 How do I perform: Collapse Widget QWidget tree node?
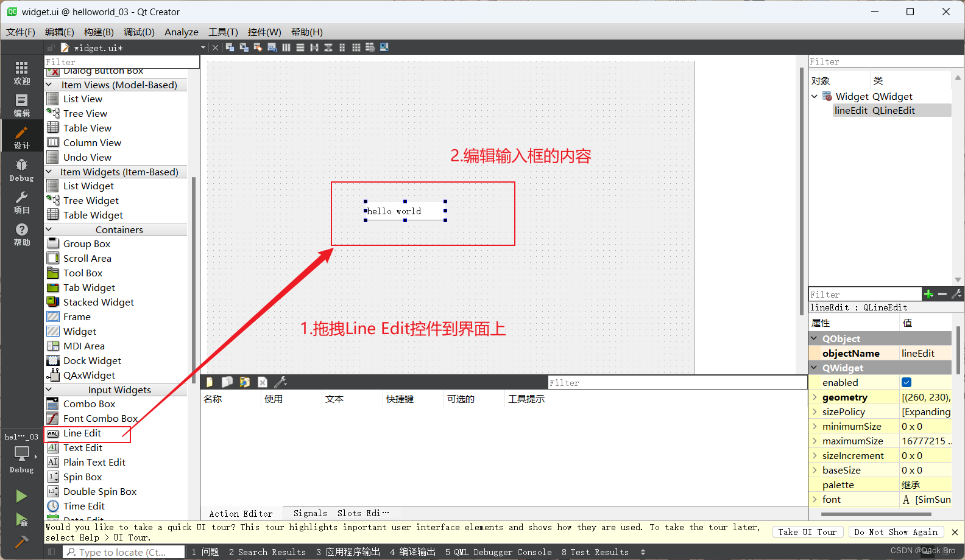(x=815, y=96)
